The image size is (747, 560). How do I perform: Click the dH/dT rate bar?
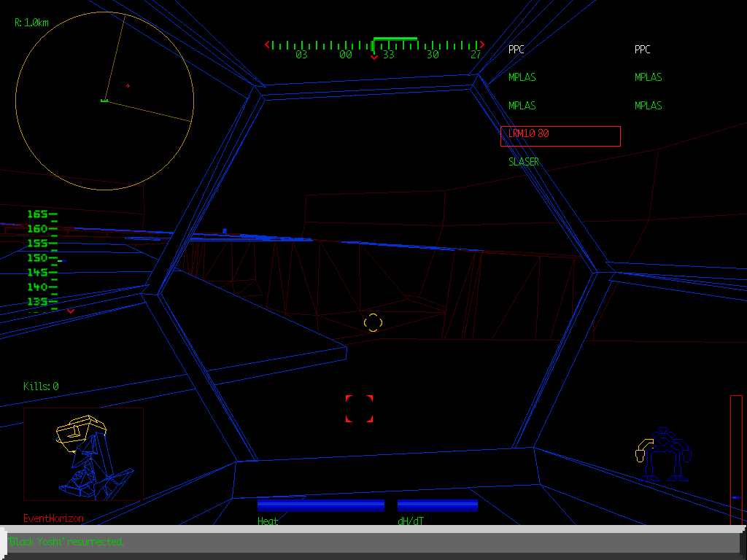click(438, 505)
